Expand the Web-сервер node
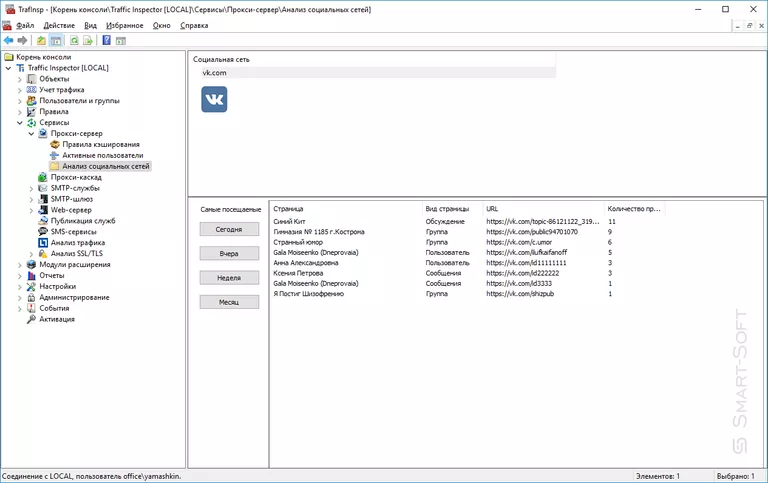This screenshot has width=768, height=483. (x=31, y=210)
